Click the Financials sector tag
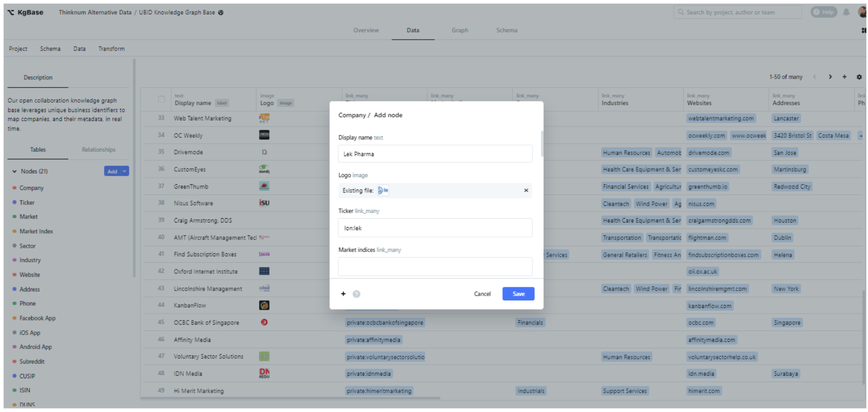 [x=530, y=323]
